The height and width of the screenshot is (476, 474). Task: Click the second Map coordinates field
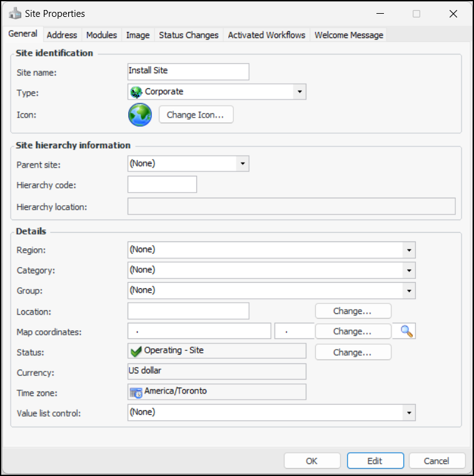[295, 331]
